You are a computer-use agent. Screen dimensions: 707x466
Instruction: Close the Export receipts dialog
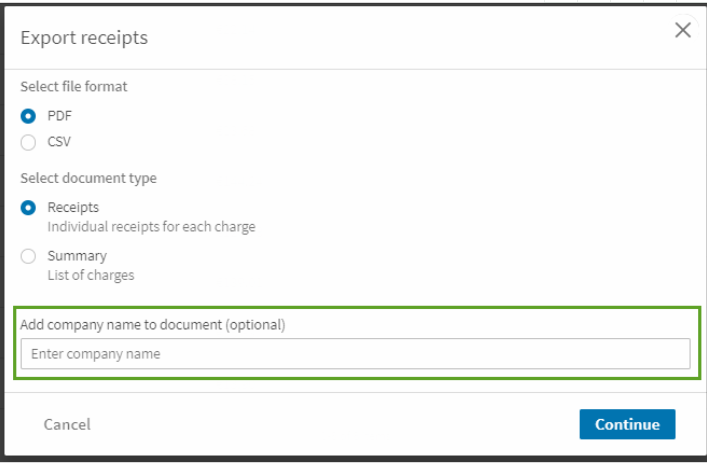[683, 30]
